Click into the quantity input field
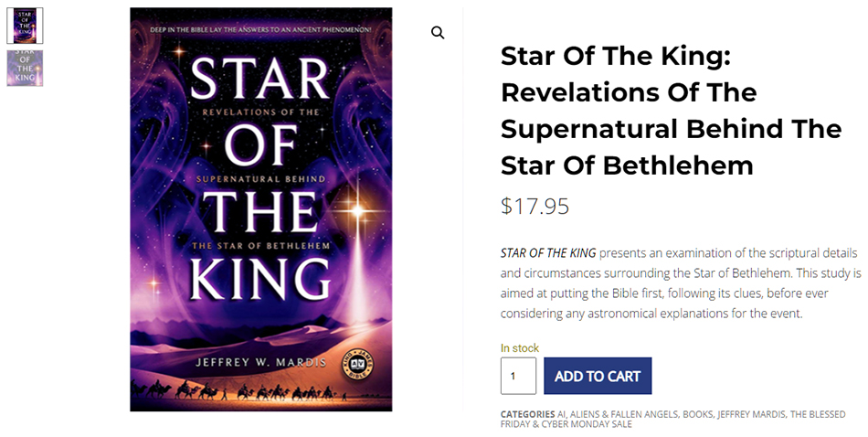 click(518, 376)
